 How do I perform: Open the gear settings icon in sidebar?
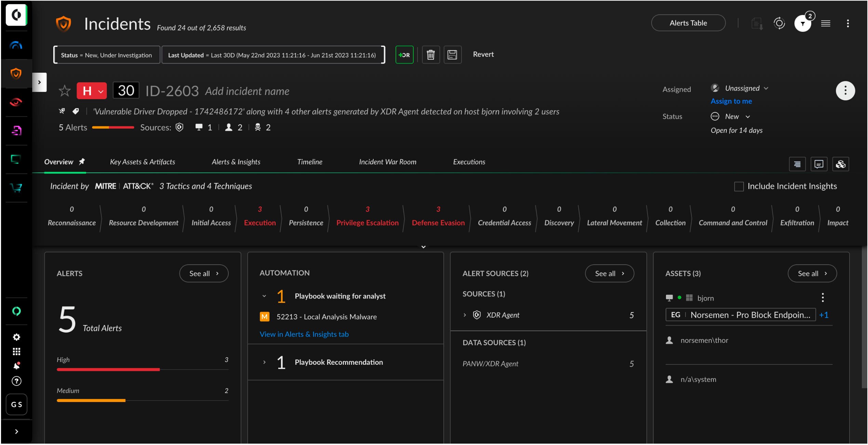(x=16, y=337)
